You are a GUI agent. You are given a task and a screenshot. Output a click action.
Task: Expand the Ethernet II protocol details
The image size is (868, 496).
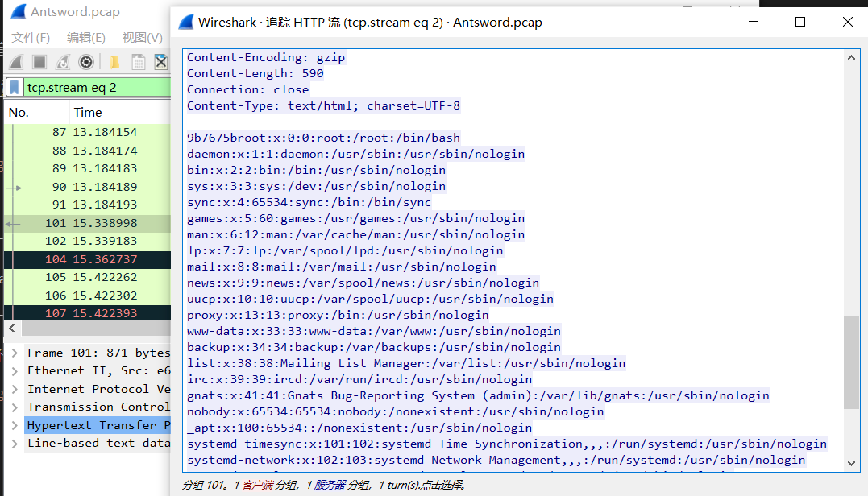(14, 371)
